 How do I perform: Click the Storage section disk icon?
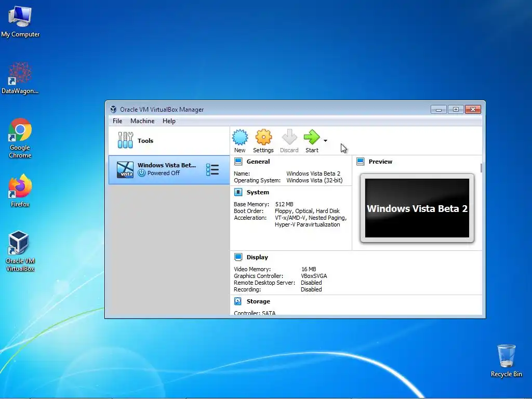click(238, 301)
